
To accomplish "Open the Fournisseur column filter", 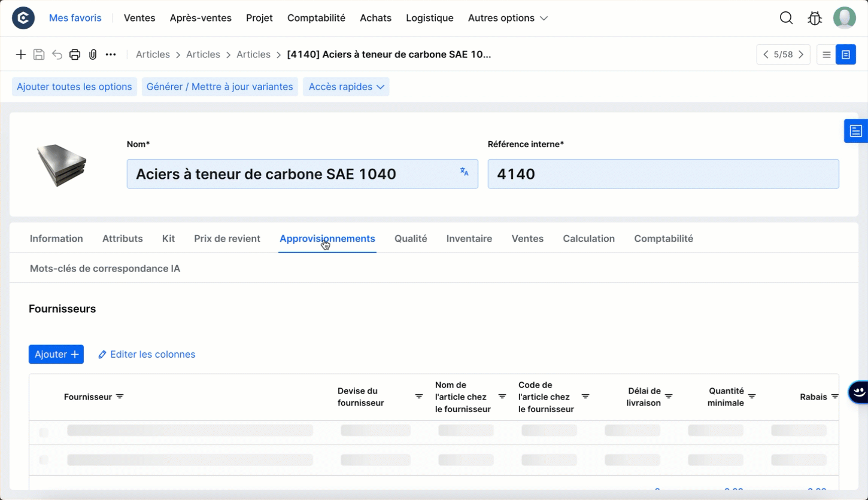I will click(120, 397).
